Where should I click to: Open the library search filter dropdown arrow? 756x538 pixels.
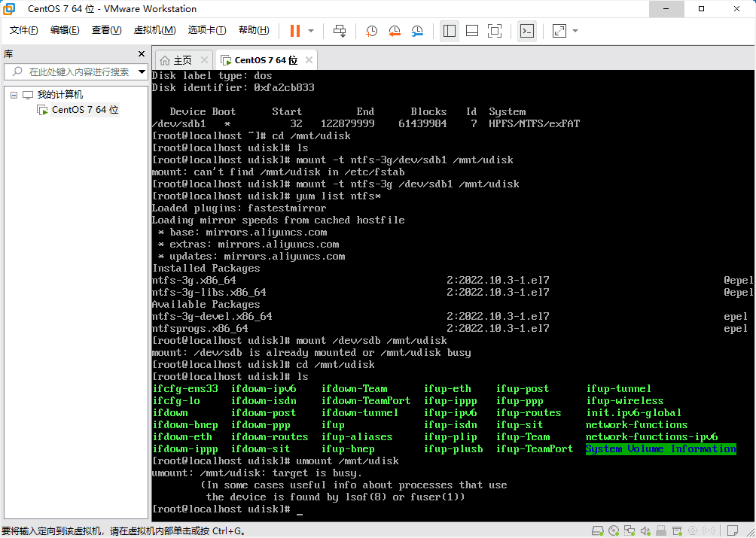tap(142, 71)
